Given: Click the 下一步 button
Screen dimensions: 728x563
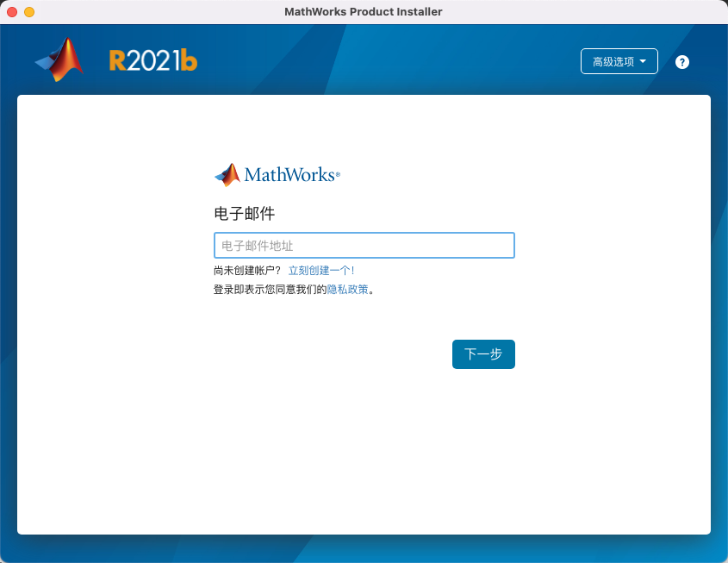Looking at the screenshot, I should click(x=483, y=353).
